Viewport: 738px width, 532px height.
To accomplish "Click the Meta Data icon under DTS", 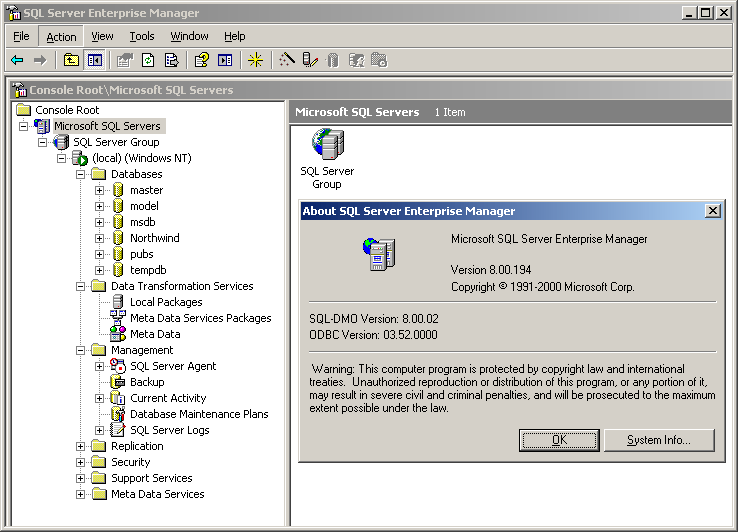I will point(118,334).
